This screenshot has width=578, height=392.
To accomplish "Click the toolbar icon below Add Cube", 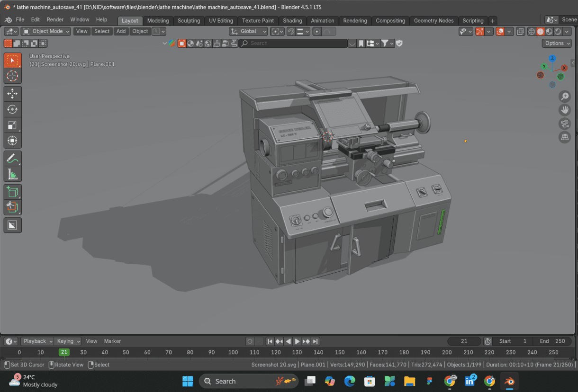I will [x=13, y=207].
